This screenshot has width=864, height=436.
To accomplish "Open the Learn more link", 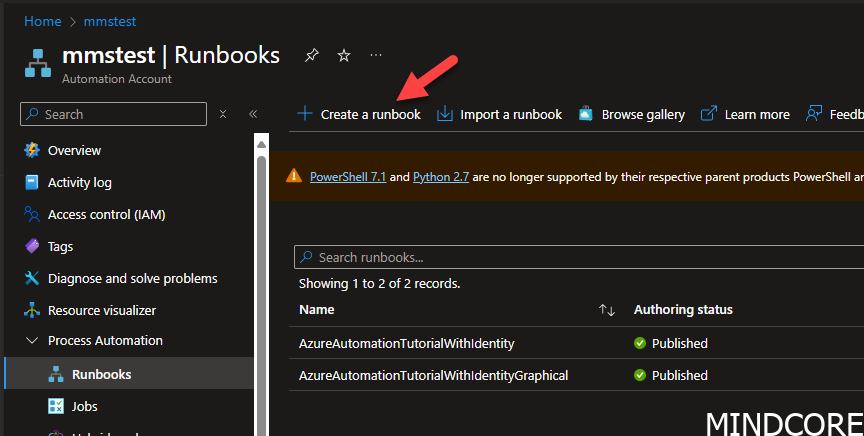I will point(745,115).
